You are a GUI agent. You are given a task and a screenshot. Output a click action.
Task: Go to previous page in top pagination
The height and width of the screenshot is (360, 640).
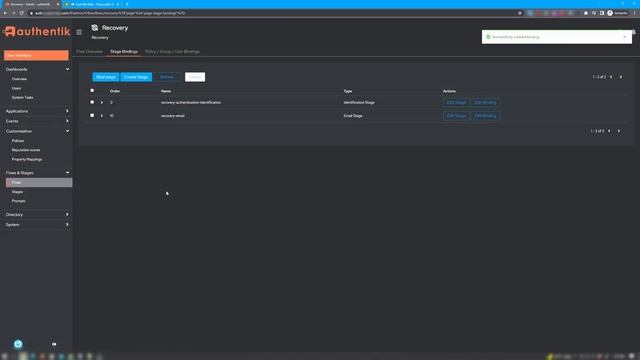611,77
